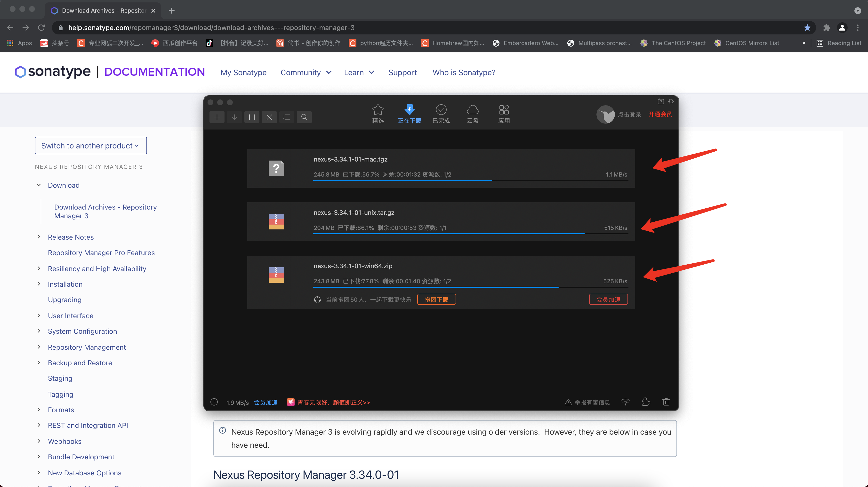Open the trash bin icon in downloader
This screenshot has width=868, height=487.
tap(666, 402)
